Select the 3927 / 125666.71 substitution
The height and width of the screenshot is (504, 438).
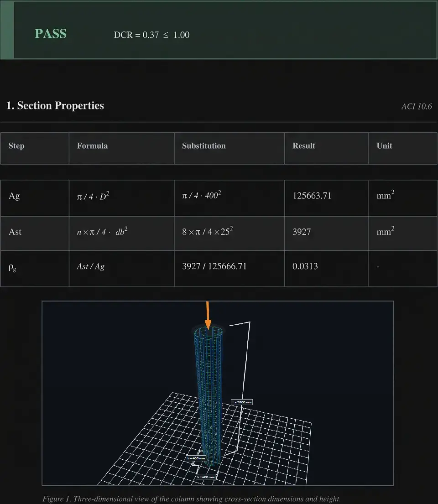(x=214, y=266)
